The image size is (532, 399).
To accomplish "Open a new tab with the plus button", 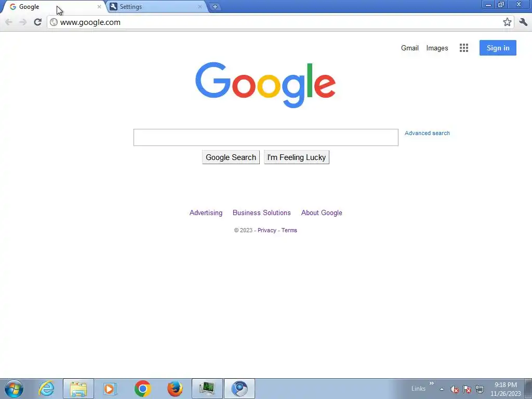I will (x=215, y=7).
